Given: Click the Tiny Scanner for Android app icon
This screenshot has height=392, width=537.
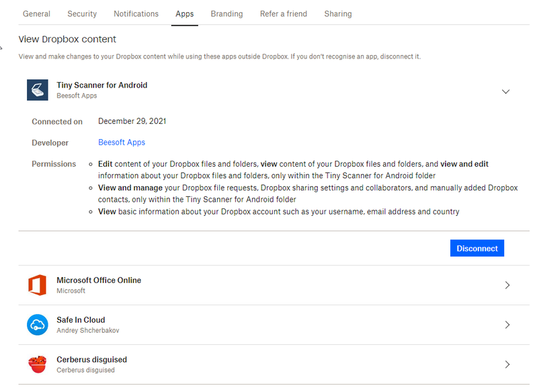Looking at the screenshot, I should (x=37, y=90).
